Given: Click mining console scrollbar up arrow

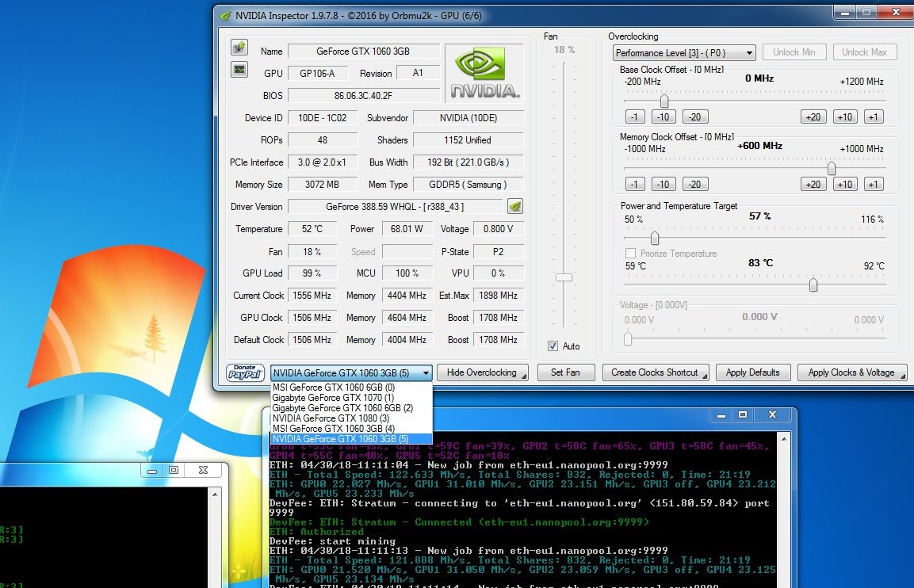Looking at the screenshot, I should 784,438.
